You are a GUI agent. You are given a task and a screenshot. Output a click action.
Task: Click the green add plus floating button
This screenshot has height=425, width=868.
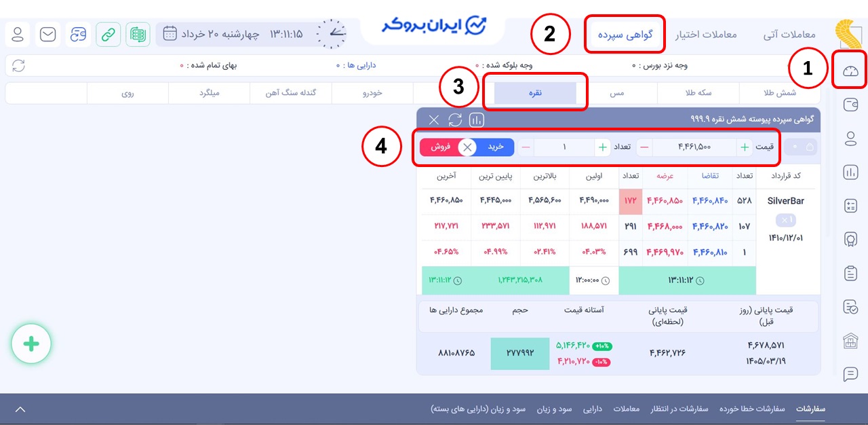(x=31, y=344)
